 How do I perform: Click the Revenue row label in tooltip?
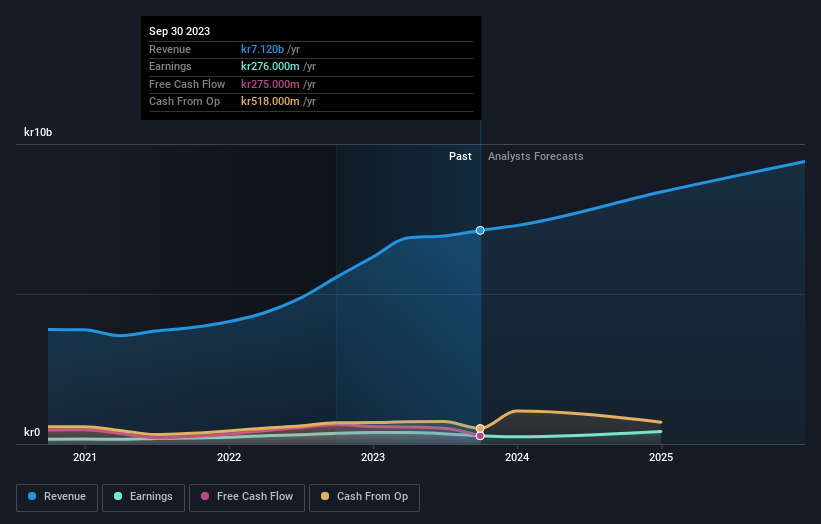click(x=170, y=49)
